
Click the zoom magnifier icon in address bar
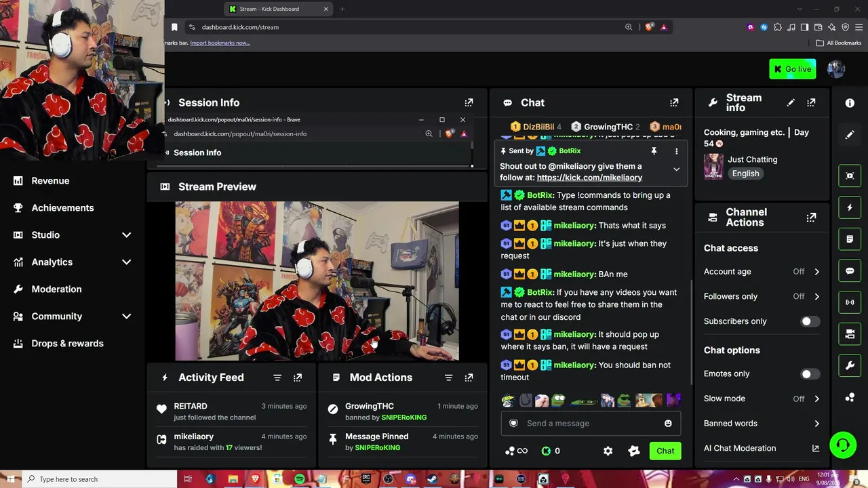(x=629, y=27)
